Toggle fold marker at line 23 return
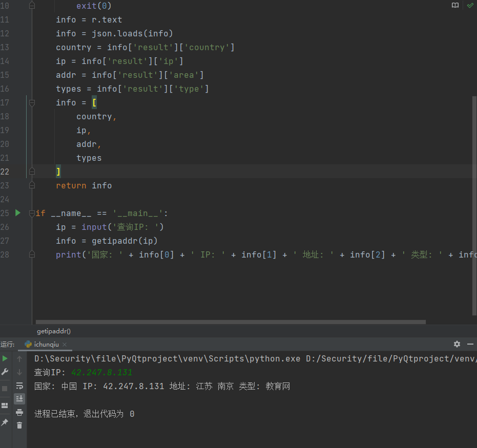The width and height of the screenshot is (477, 448). (32, 185)
